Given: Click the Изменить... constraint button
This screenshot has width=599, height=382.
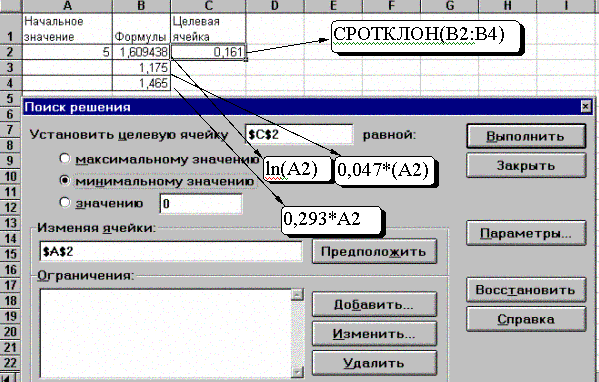Looking at the screenshot, I should coord(374,333).
